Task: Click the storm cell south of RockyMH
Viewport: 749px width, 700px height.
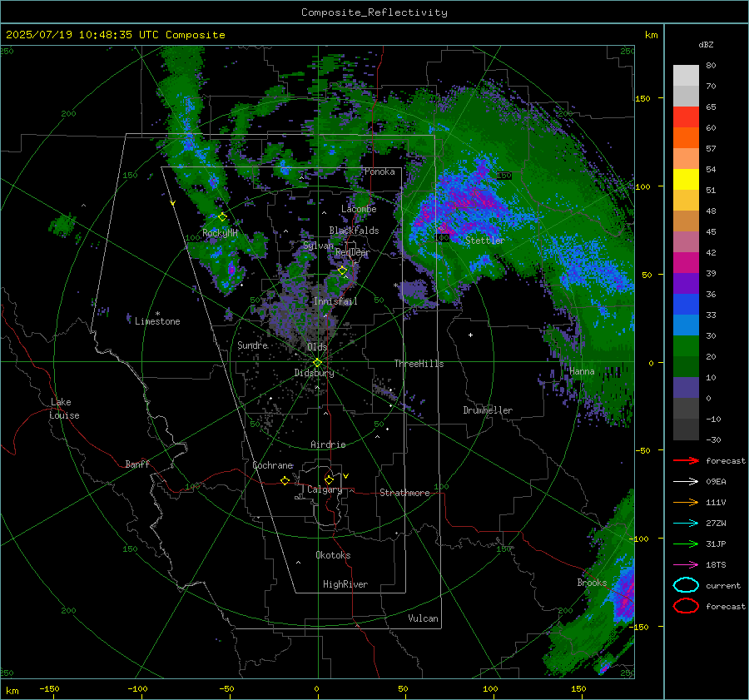Action: pyautogui.click(x=231, y=271)
